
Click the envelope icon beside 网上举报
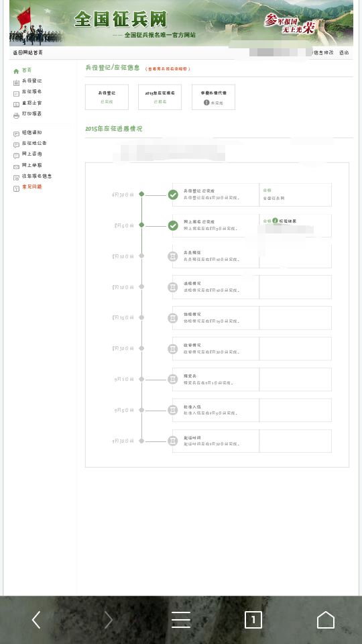[16, 167]
